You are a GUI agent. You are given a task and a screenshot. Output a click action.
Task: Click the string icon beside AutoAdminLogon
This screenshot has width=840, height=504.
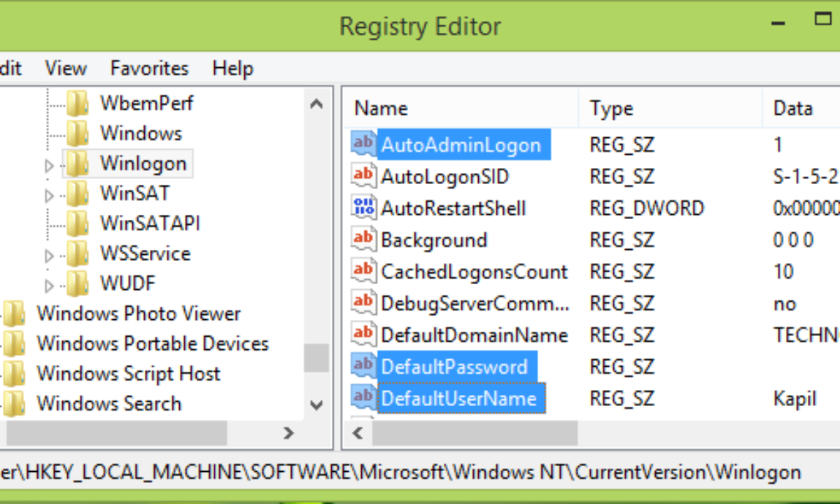363,143
